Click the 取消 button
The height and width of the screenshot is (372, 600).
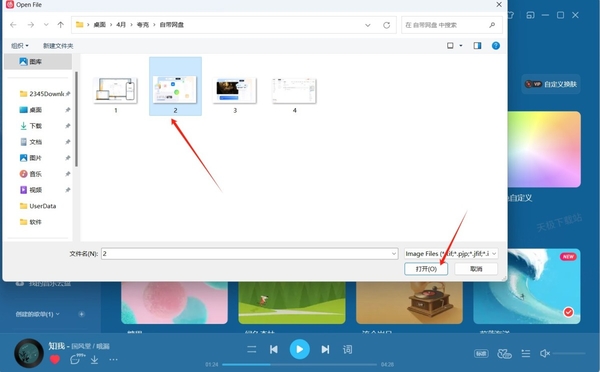(476, 269)
